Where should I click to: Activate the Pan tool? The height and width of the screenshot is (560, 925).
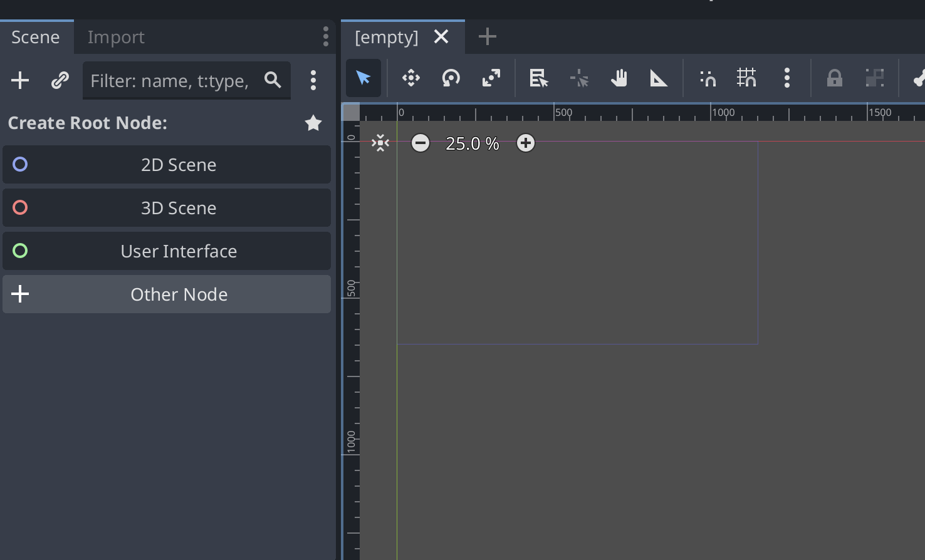[x=619, y=78]
